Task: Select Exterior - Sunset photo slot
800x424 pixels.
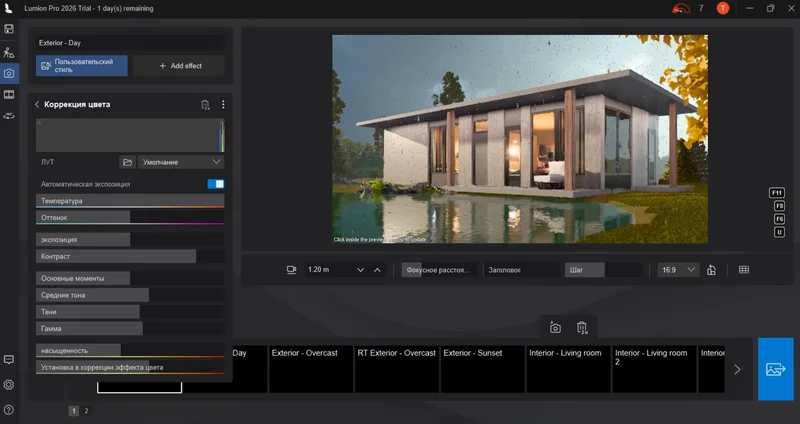Action: 483,369
